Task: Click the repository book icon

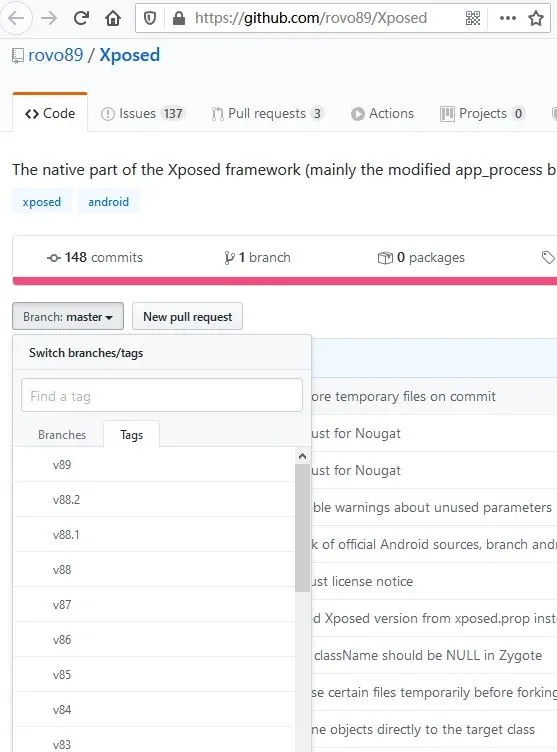Action: (x=18, y=56)
